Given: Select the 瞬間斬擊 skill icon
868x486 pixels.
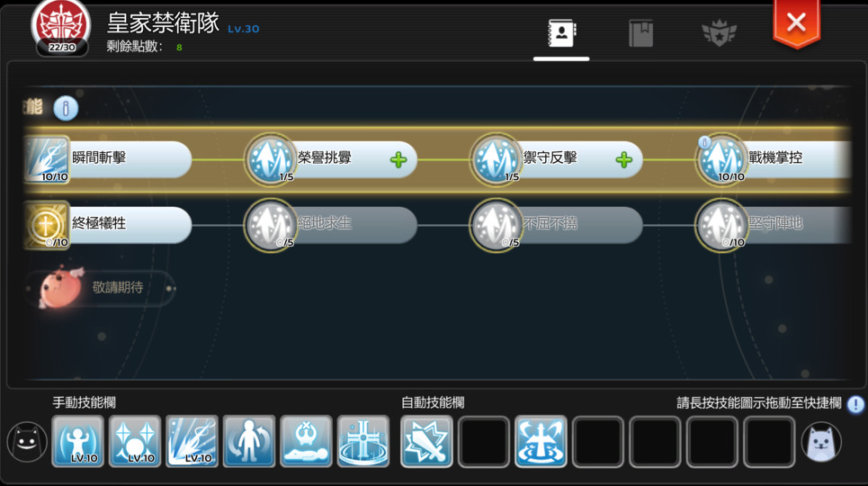Looking at the screenshot, I should pyautogui.click(x=47, y=159).
